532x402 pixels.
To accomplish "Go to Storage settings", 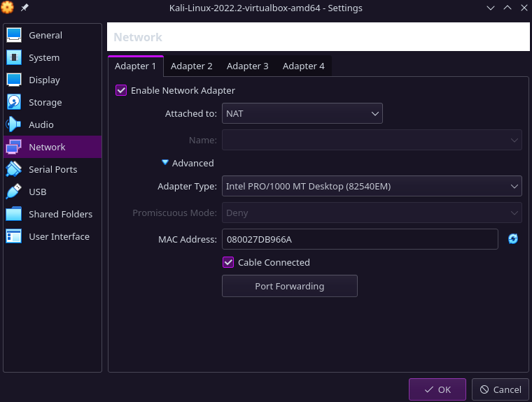I will pos(45,102).
